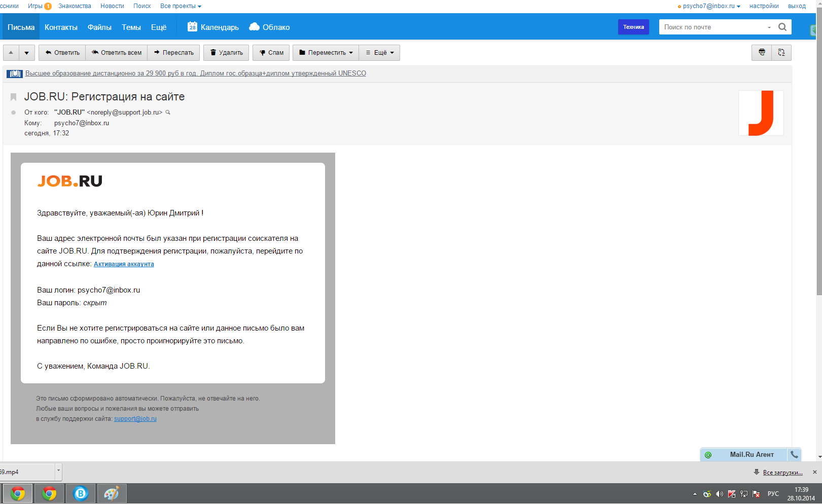Open Облако cloud storage
Image resolution: width=822 pixels, height=504 pixels.
click(269, 27)
